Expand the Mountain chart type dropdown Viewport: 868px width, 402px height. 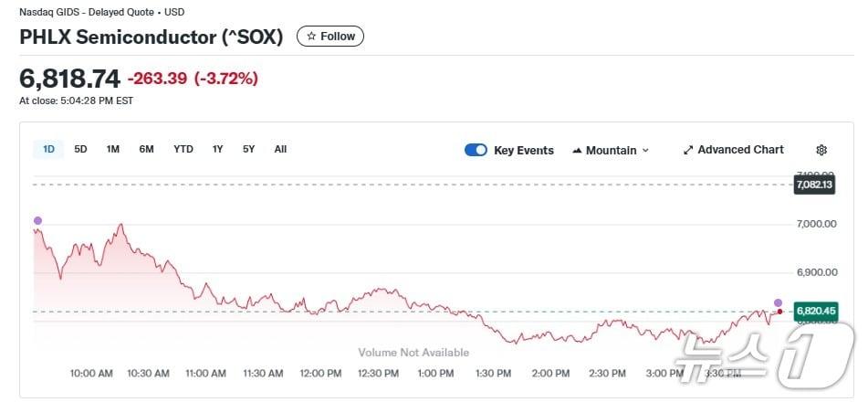(645, 151)
